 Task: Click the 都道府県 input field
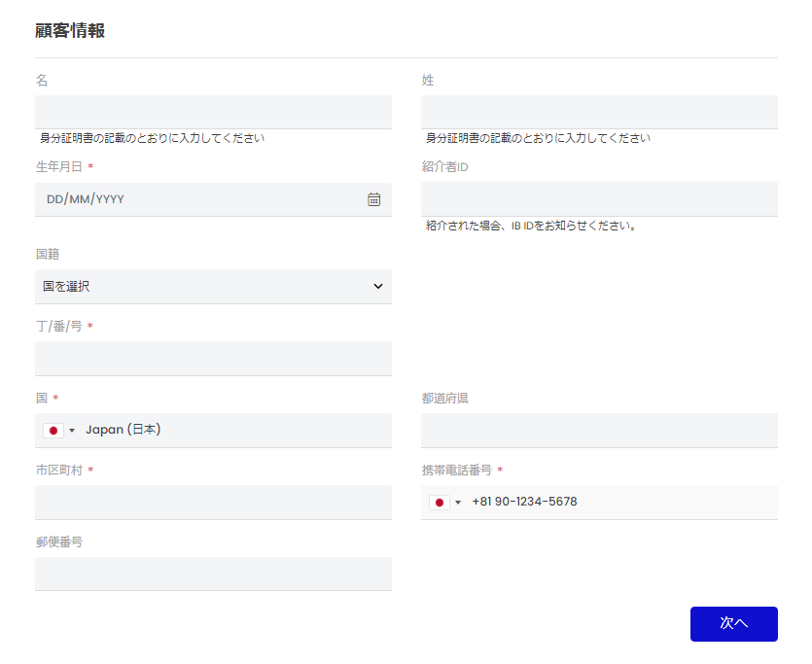click(x=599, y=430)
